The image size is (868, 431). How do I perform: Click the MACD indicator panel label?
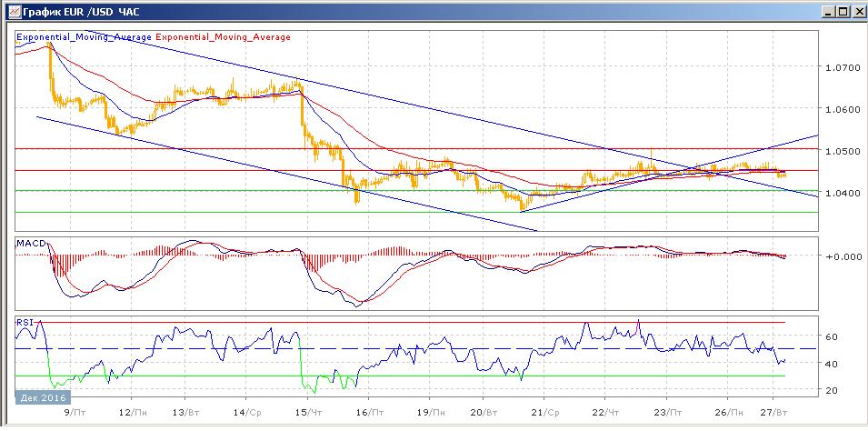[x=29, y=244]
